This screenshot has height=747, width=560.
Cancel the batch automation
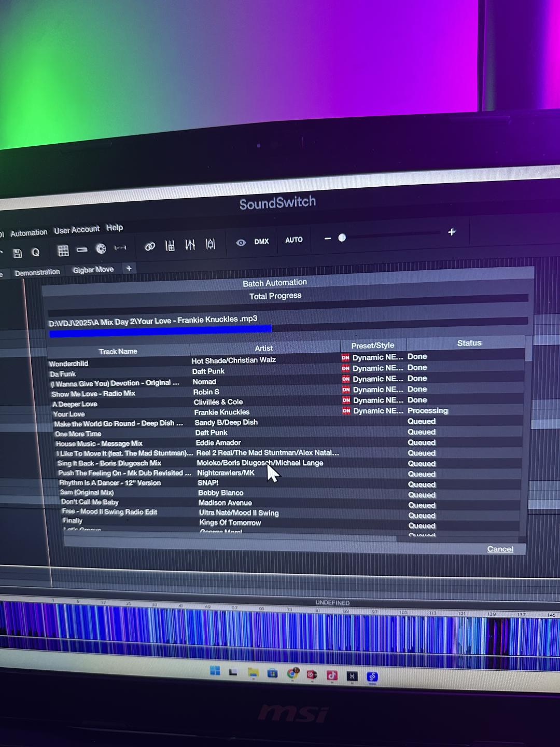click(x=500, y=549)
